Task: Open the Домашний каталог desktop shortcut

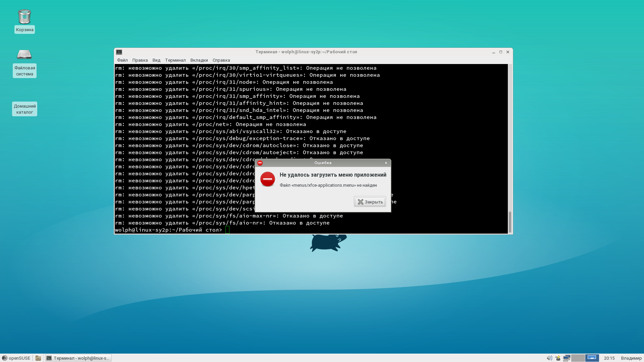Action: click(24, 109)
